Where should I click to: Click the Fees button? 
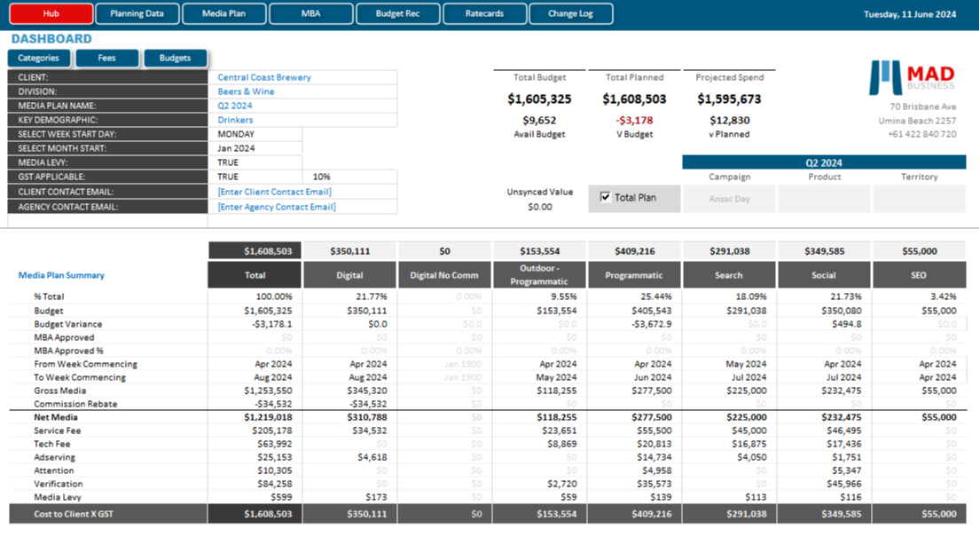[107, 58]
